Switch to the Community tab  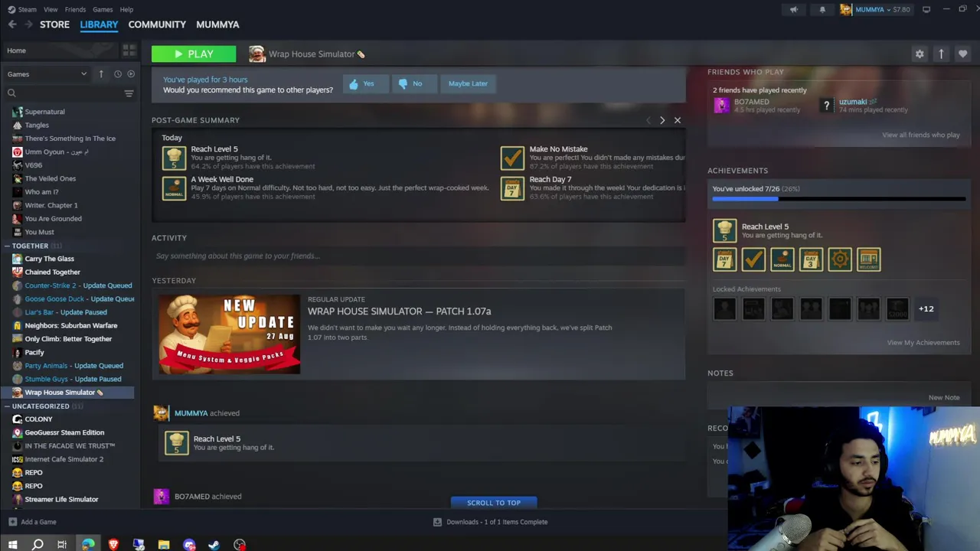tap(157, 24)
